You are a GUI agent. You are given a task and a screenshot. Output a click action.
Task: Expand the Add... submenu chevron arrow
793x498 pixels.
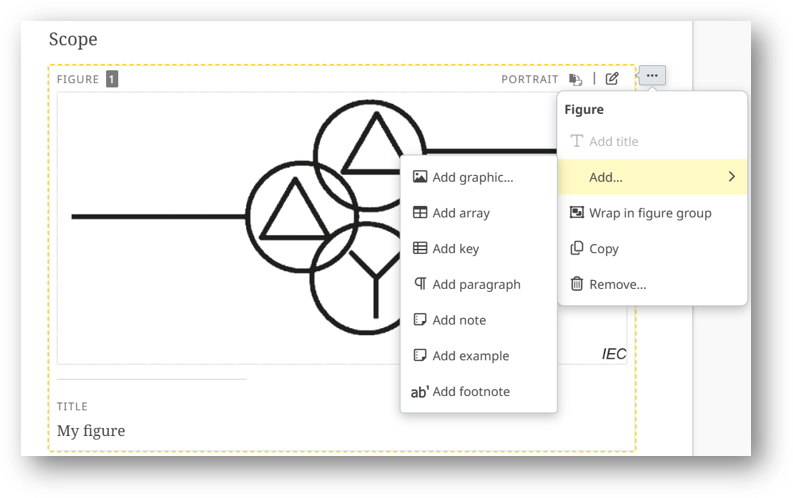(731, 176)
